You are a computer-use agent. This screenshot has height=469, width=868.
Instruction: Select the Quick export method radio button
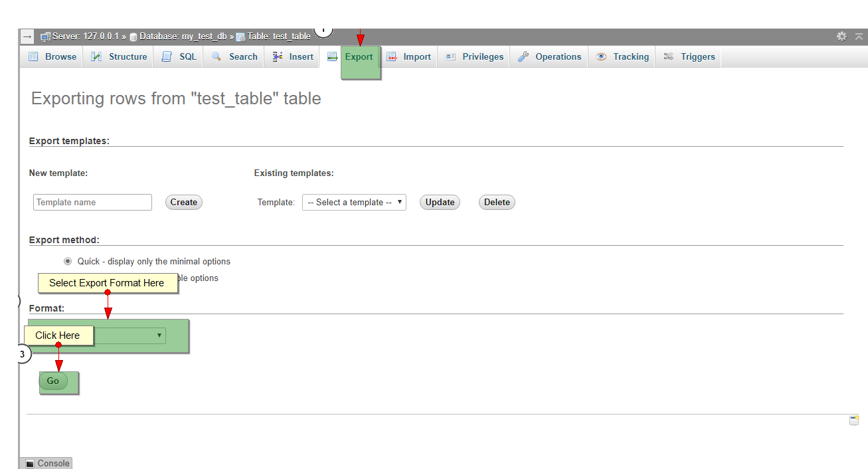click(x=68, y=261)
